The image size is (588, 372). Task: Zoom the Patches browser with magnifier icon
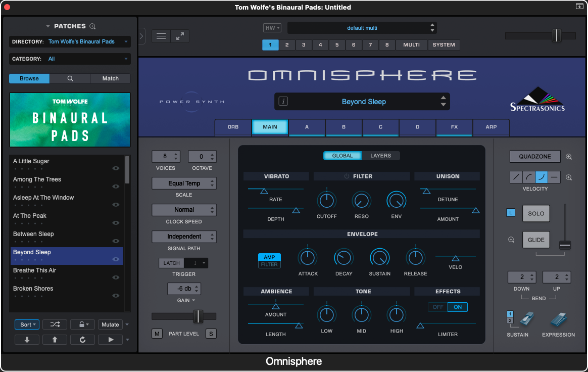point(92,26)
